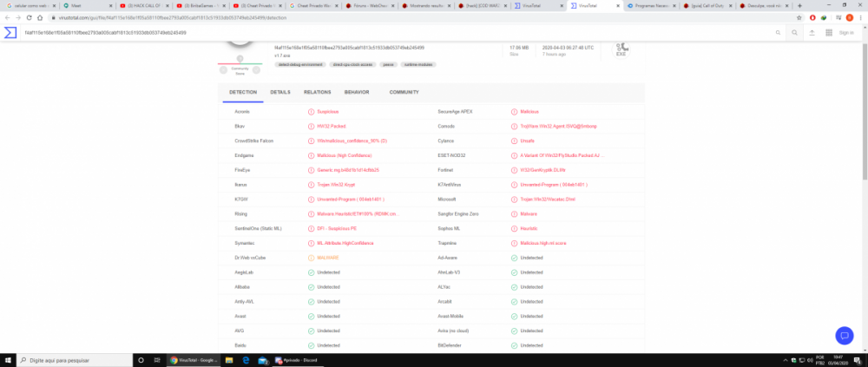Click the '17.06 MB' file size
The width and height of the screenshot is (868, 367).
pyautogui.click(x=519, y=48)
